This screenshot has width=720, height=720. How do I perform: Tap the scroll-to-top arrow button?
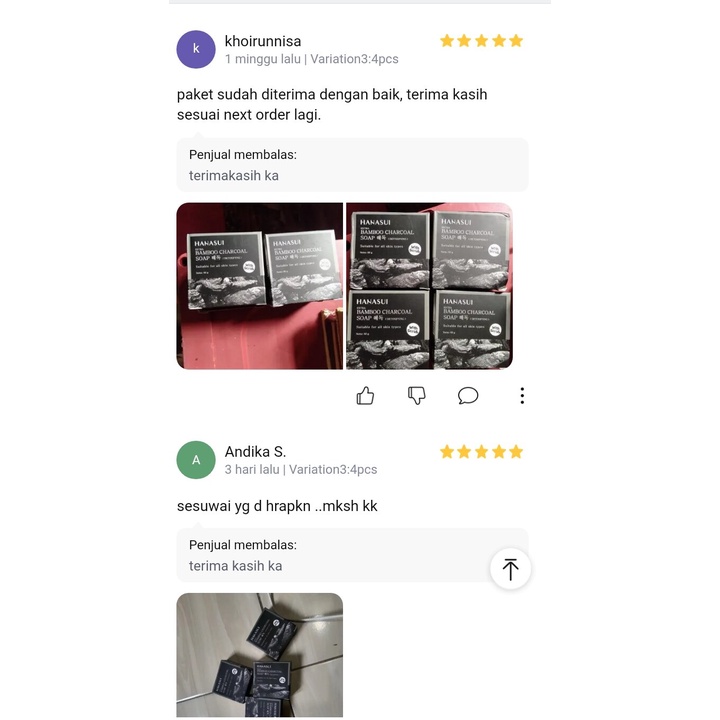[x=511, y=568]
